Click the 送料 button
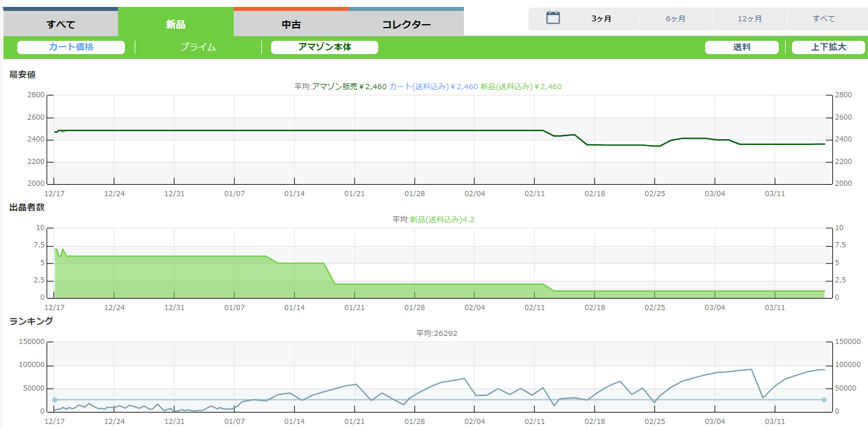The image size is (868, 428). pos(741,47)
